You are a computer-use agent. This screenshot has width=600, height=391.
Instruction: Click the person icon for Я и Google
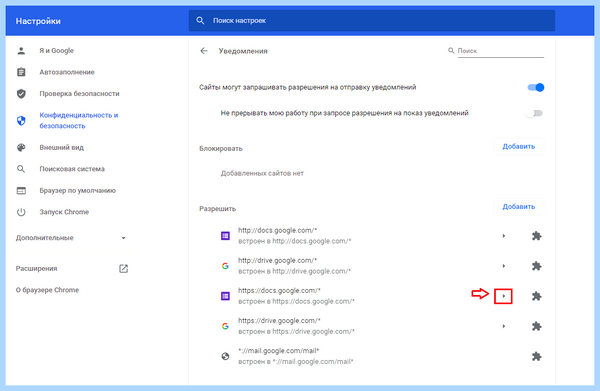[x=21, y=51]
